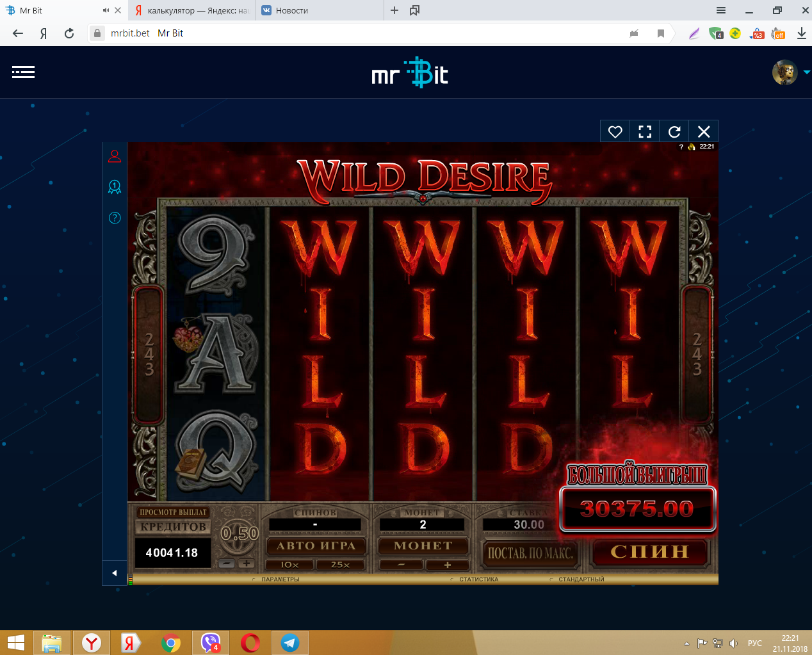Open the user avatar profile menu

784,72
